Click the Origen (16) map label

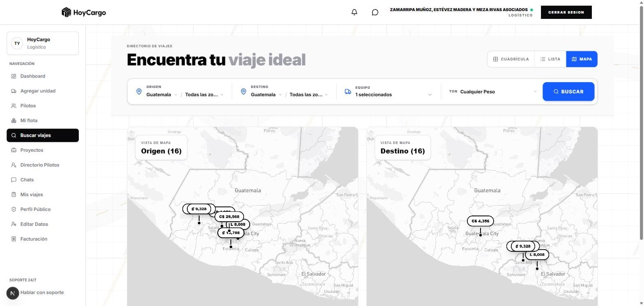point(161,147)
